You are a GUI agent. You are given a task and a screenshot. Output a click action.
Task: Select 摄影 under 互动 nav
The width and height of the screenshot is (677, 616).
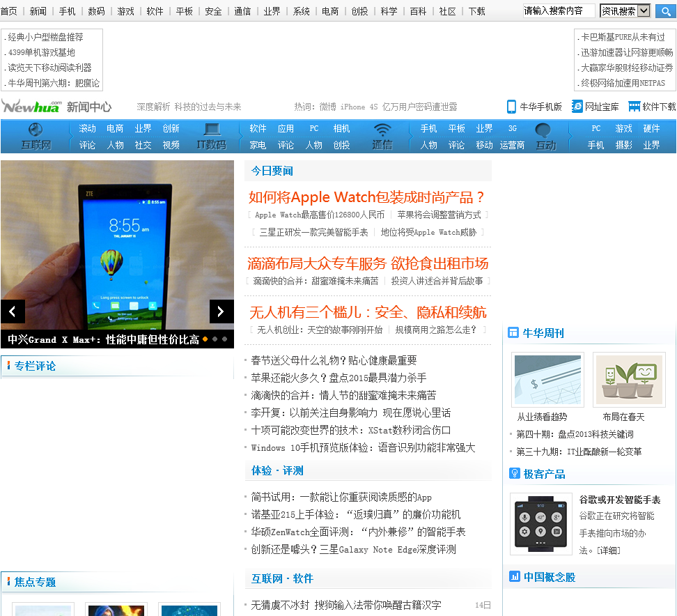coord(623,145)
